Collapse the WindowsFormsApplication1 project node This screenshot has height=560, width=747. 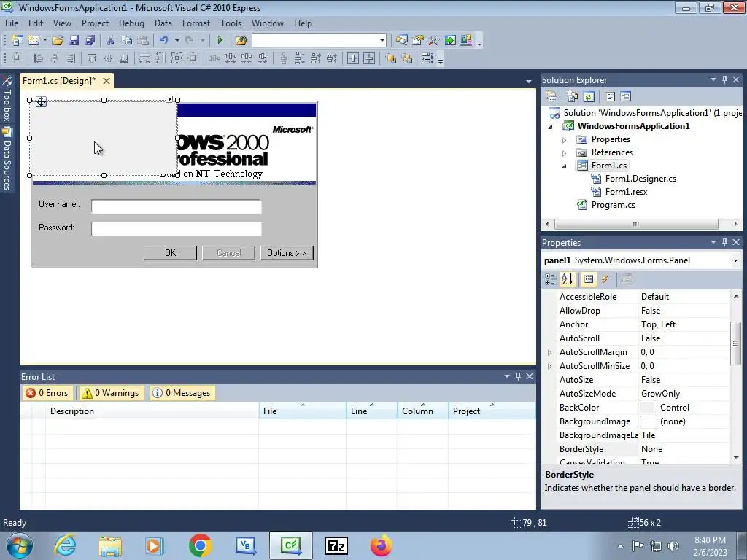coord(550,127)
